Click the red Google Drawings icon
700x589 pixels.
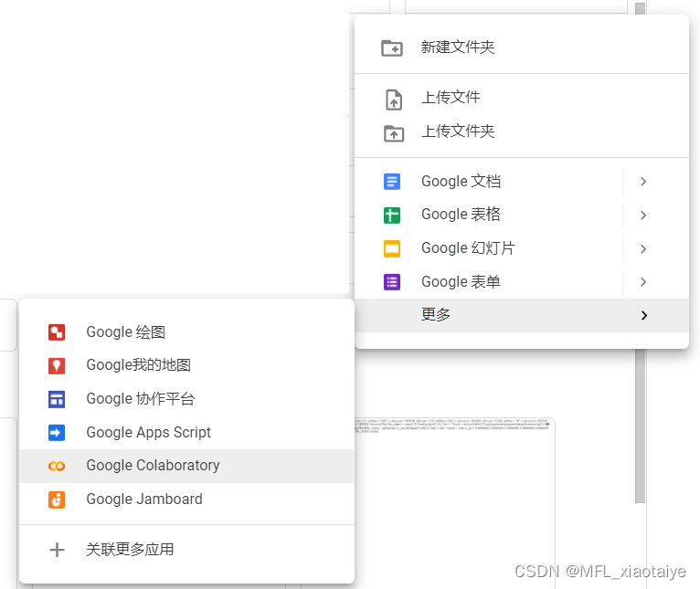[x=57, y=332]
